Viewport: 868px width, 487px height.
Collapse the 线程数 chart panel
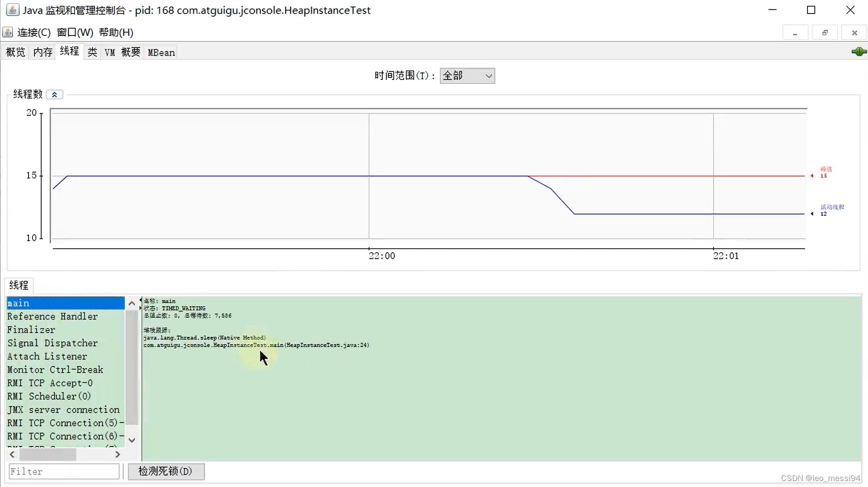pyautogui.click(x=54, y=94)
